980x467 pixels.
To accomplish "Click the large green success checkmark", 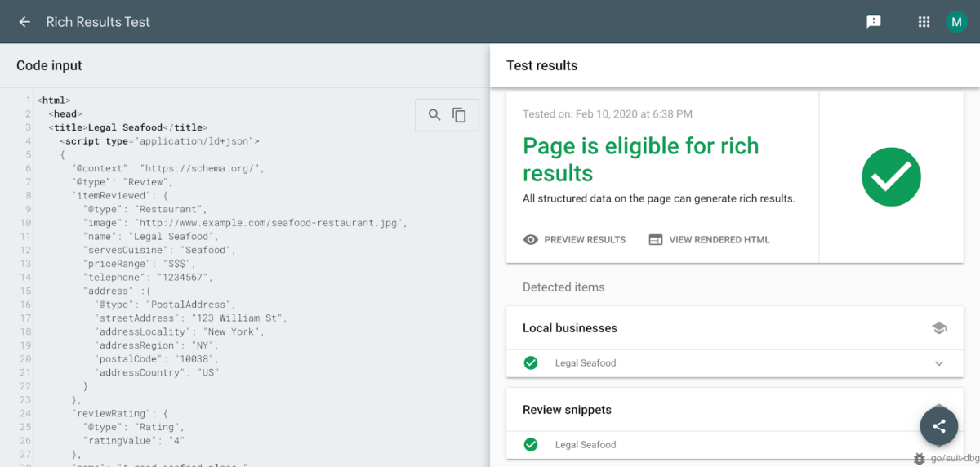I will click(891, 177).
